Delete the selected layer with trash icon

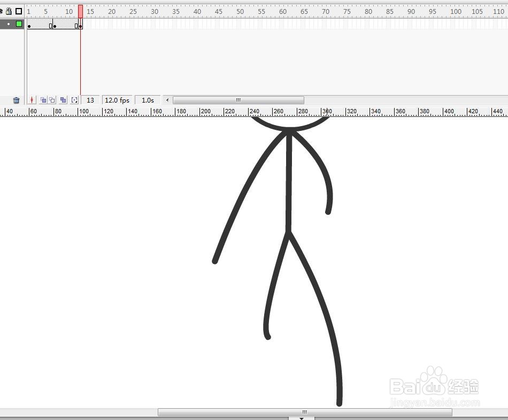[x=16, y=100]
